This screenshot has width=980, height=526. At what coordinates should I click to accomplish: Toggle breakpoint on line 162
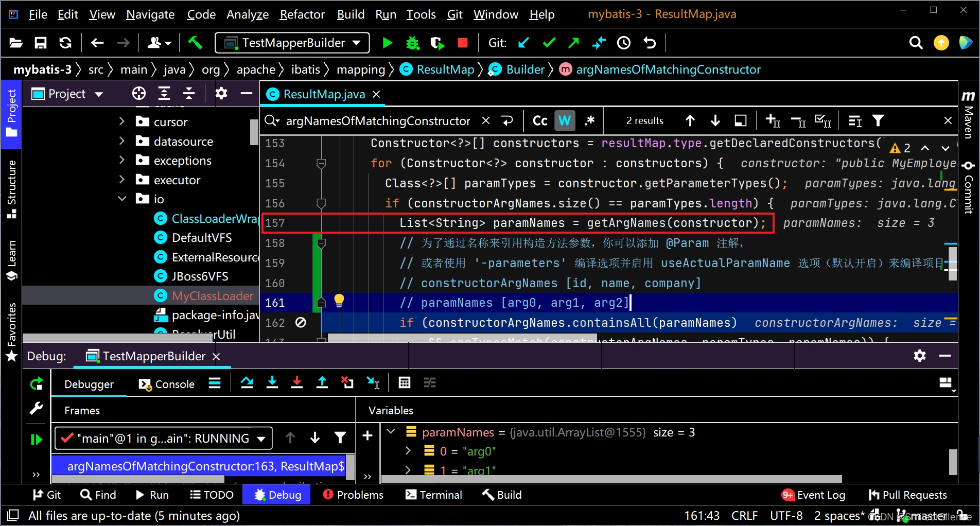pos(301,323)
